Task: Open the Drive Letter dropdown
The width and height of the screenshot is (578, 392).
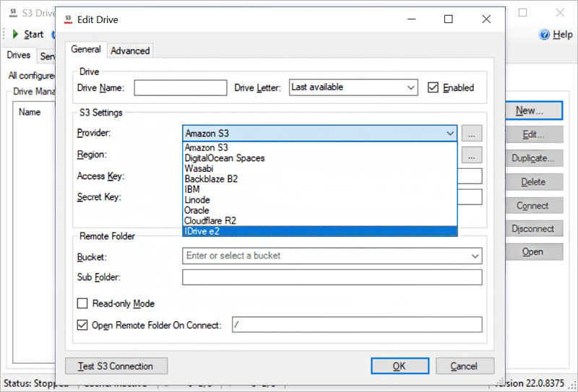Action: click(410, 87)
